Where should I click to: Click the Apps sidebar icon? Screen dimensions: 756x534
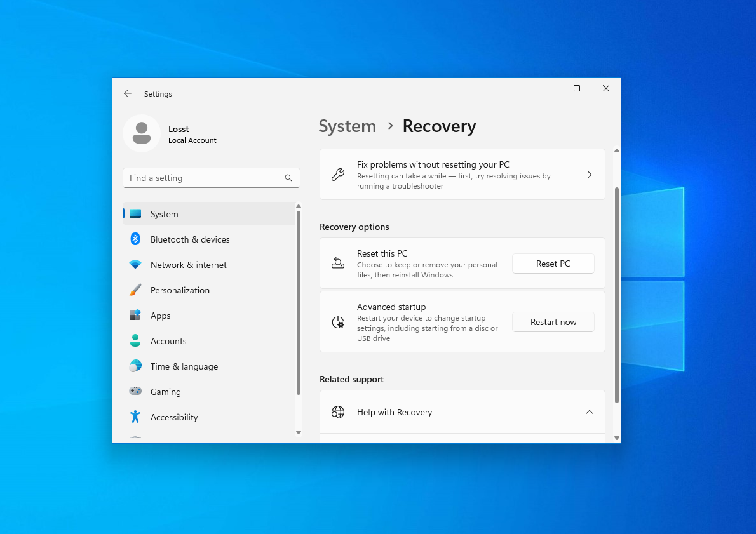pyautogui.click(x=135, y=316)
